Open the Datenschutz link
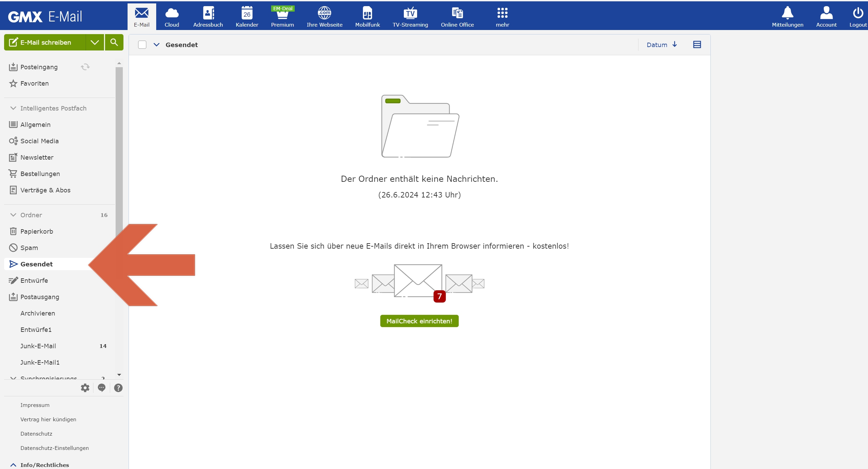Image resolution: width=868 pixels, height=469 pixels. 36,434
